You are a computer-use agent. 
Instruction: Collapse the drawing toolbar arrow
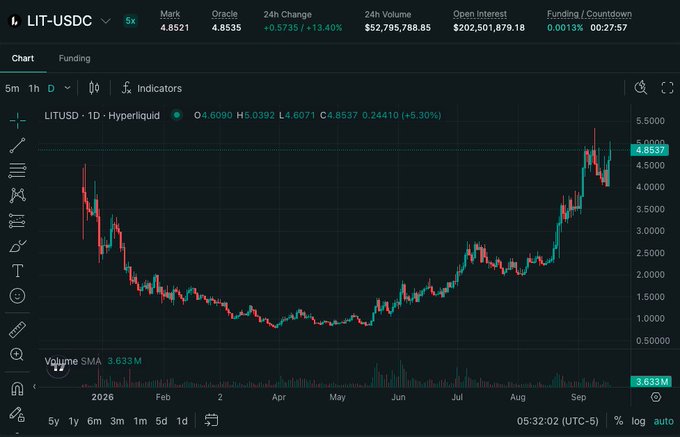click(x=34, y=386)
